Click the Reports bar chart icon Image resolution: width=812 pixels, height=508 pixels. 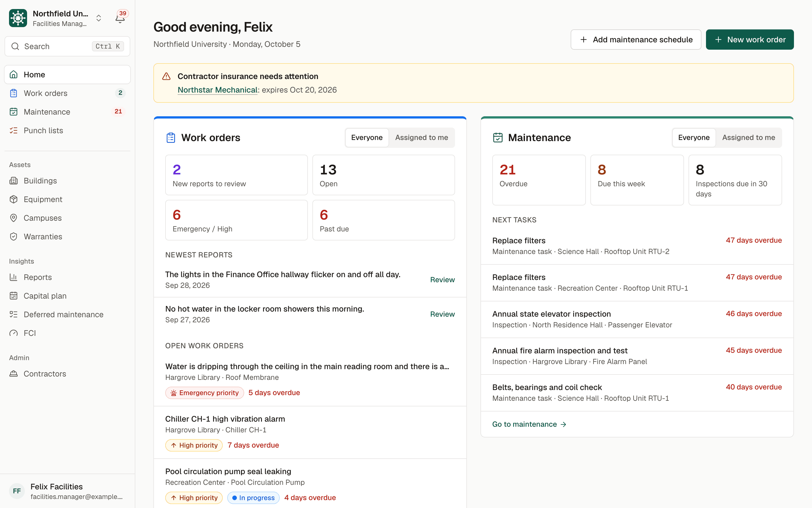click(x=14, y=277)
